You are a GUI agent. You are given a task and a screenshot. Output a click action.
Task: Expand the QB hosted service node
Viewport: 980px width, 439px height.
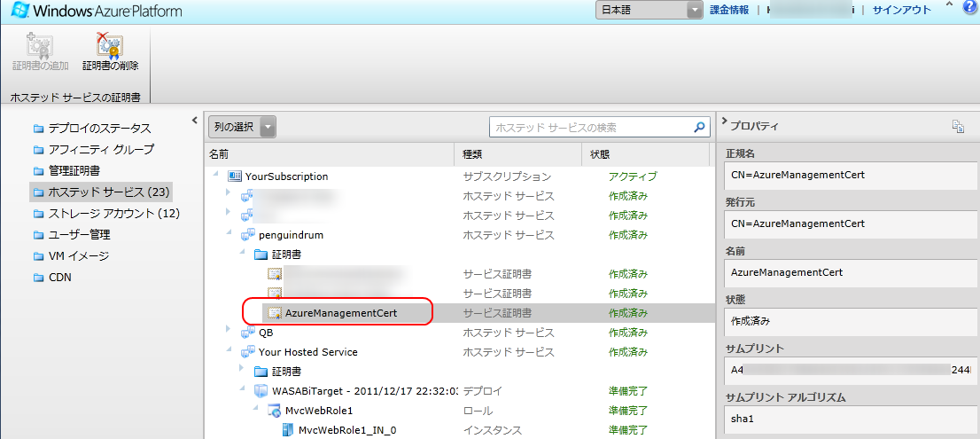(x=229, y=330)
